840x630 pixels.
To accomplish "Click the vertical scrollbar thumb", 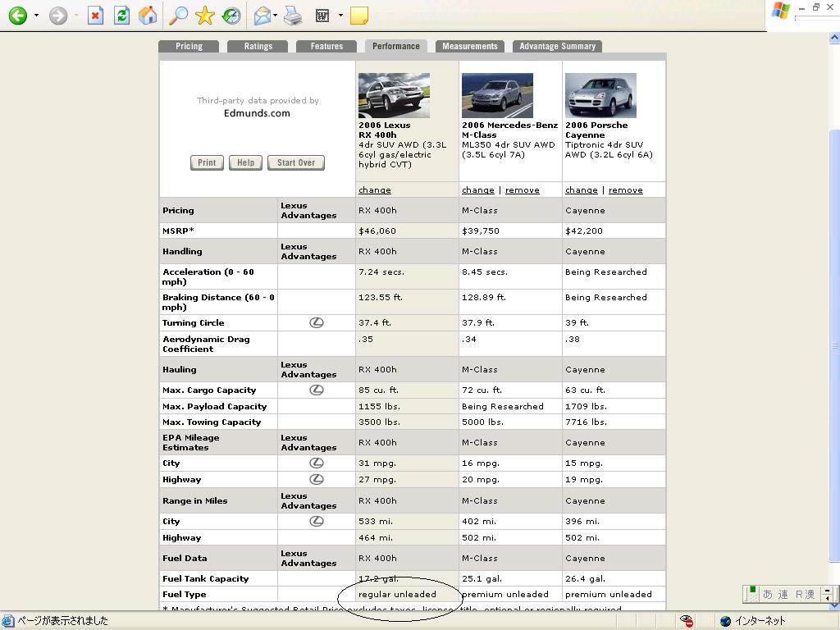I will [834, 345].
